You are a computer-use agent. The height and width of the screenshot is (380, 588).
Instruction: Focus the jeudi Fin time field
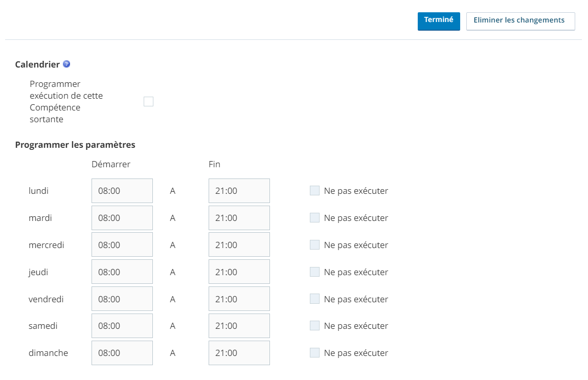click(x=239, y=272)
